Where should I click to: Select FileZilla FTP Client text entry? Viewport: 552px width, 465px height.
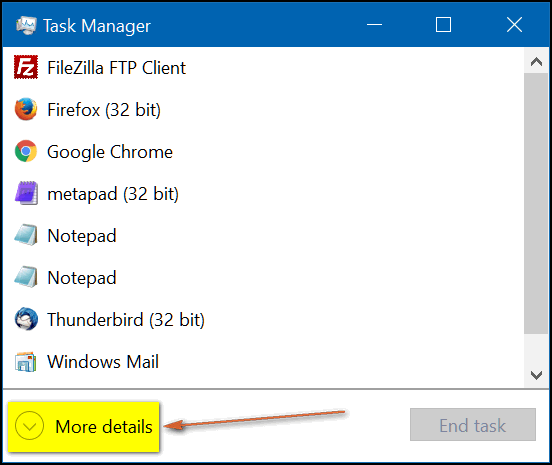pos(117,68)
